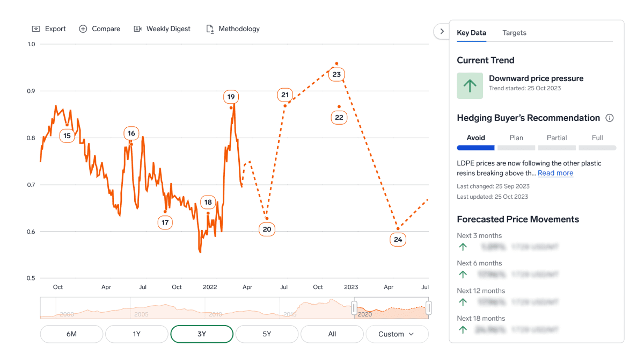Show All time range data

tap(332, 334)
